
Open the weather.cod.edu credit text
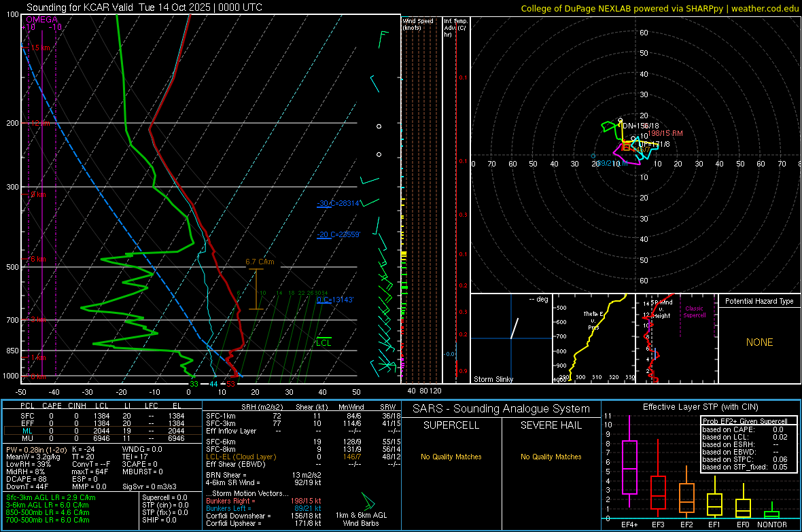click(x=765, y=8)
